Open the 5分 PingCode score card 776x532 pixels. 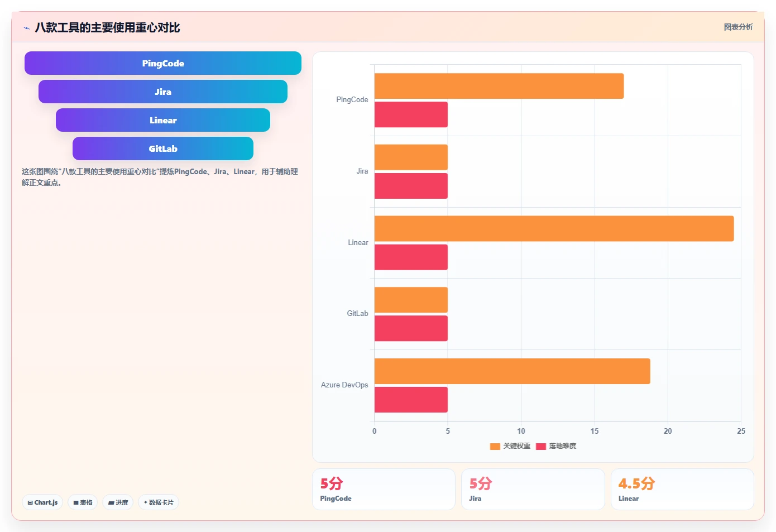[384, 489]
